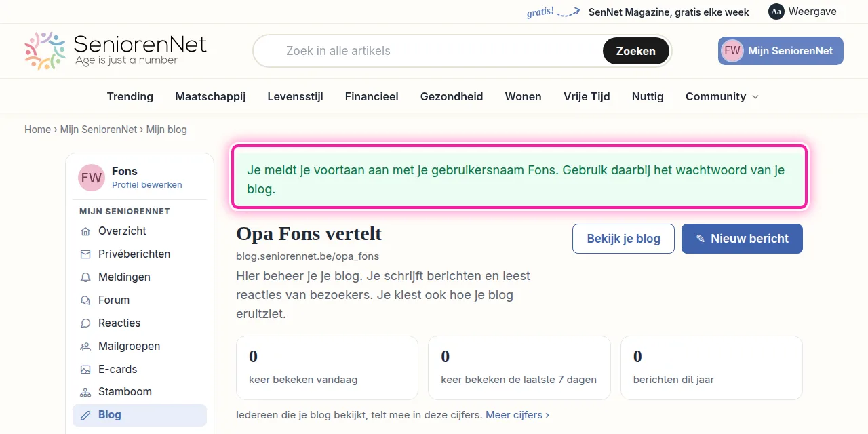This screenshot has height=434, width=868.
Task: Open Reacties in sidebar
Action: point(140,323)
